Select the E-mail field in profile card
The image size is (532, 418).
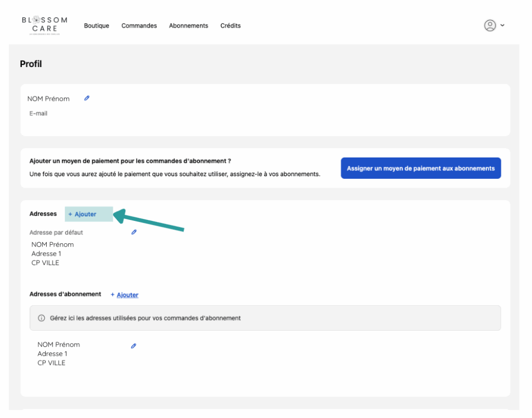(x=38, y=113)
